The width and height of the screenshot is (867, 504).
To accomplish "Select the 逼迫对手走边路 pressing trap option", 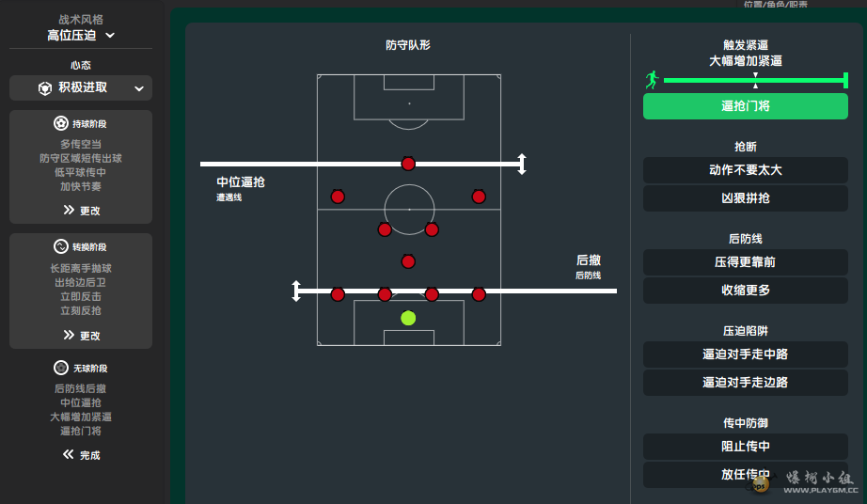I will pos(745,383).
